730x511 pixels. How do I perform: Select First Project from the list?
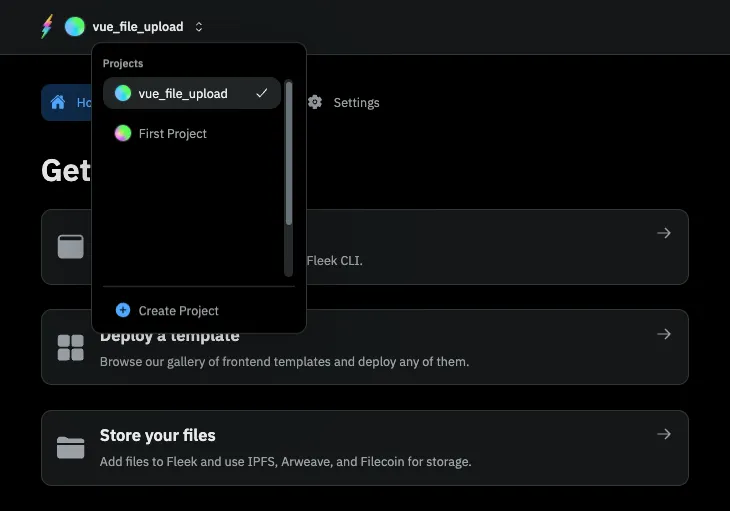pyautogui.click(x=173, y=133)
